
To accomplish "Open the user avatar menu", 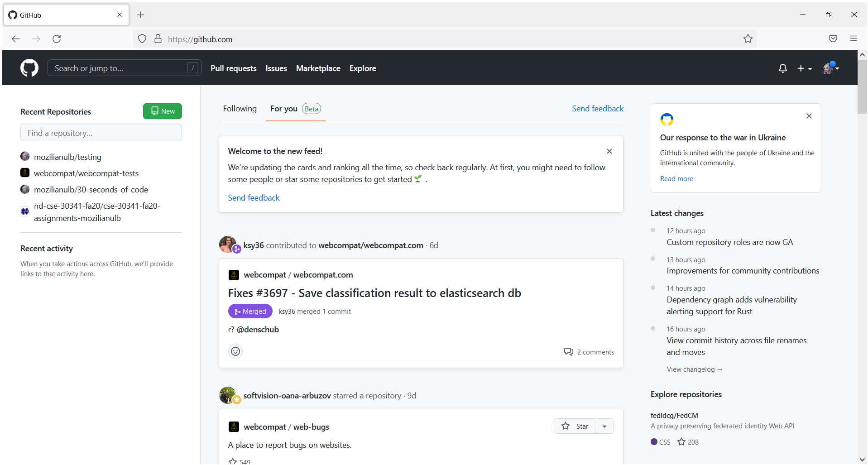I will (x=830, y=68).
